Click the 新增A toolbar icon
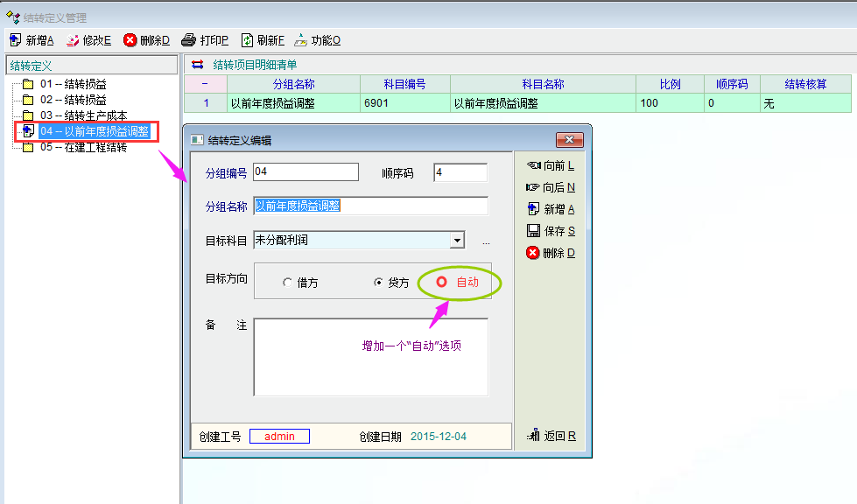The image size is (857, 504). click(15, 40)
